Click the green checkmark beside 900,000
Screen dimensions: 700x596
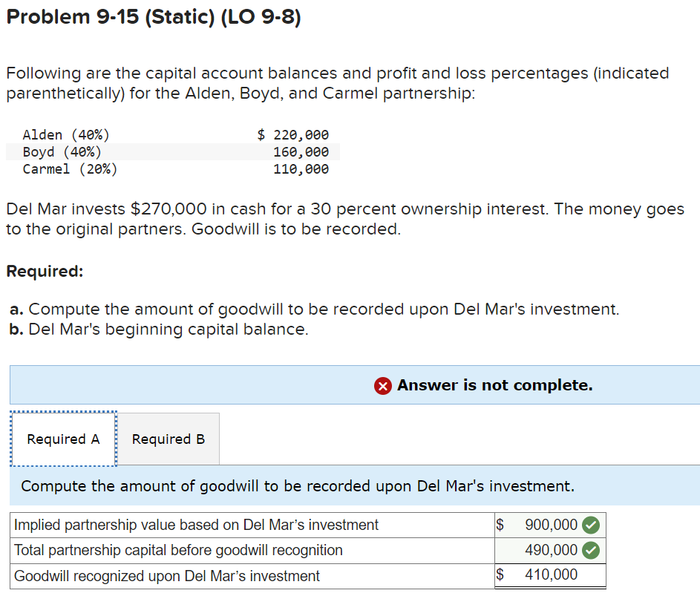pos(593,525)
